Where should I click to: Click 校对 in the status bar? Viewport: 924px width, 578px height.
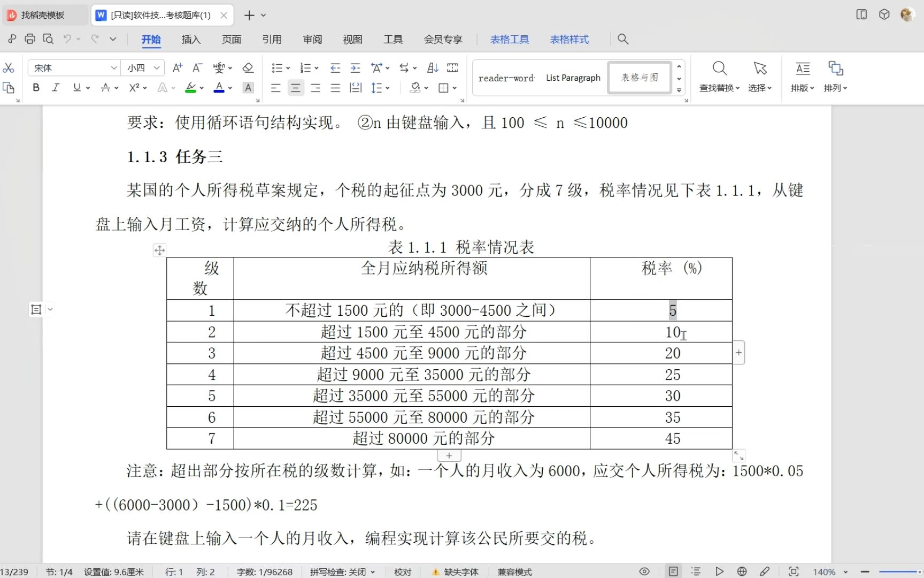point(403,572)
